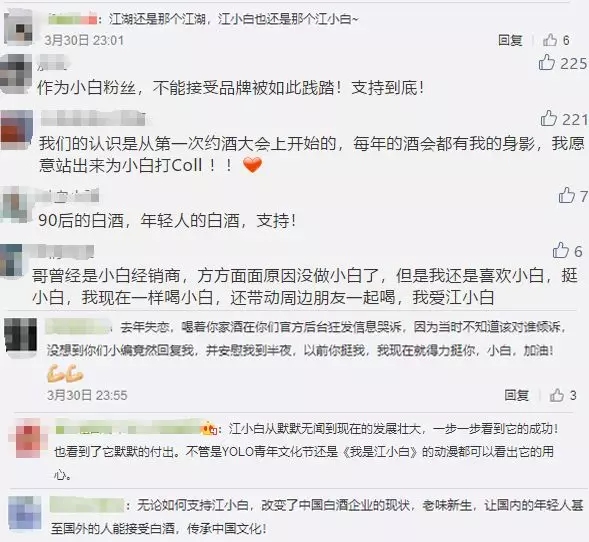
Task: Reply to the 3月30日 23:01 comment
Action: [x=510, y=40]
